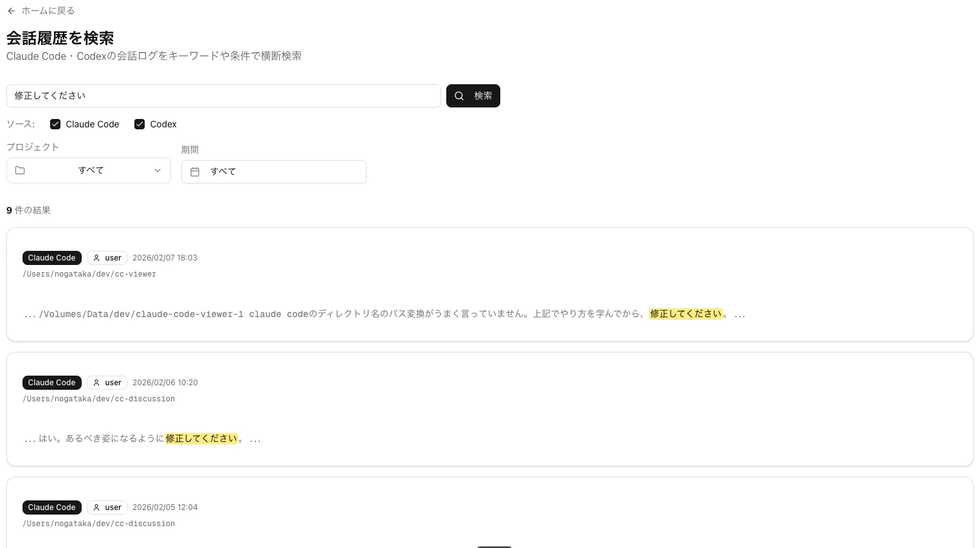Go back via the ホームに戻る link
The image size is (980, 548).
[41, 11]
